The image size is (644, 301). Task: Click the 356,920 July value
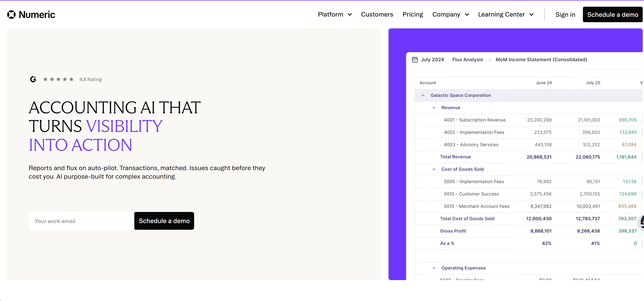pos(591,132)
